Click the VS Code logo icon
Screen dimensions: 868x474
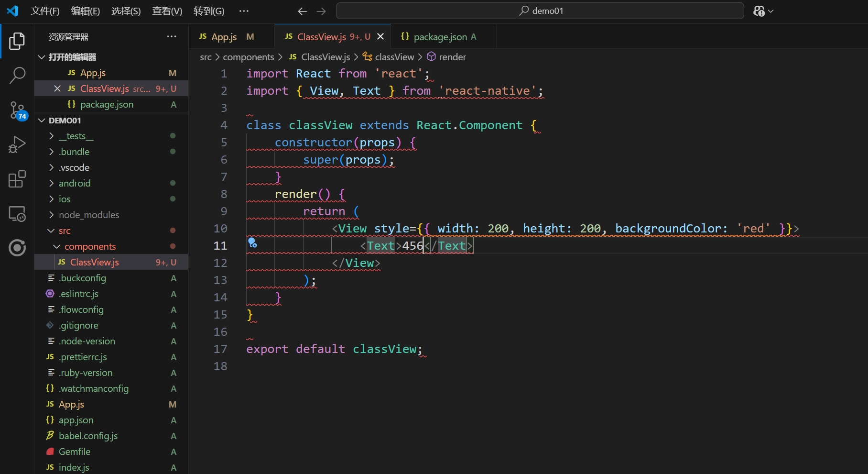(x=12, y=11)
